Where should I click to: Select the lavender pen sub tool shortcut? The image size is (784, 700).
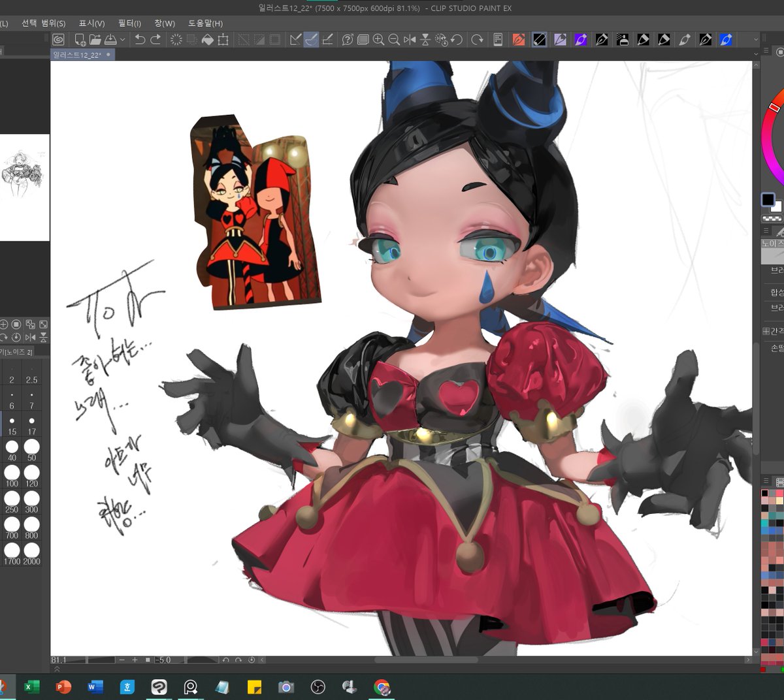(560, 40)
